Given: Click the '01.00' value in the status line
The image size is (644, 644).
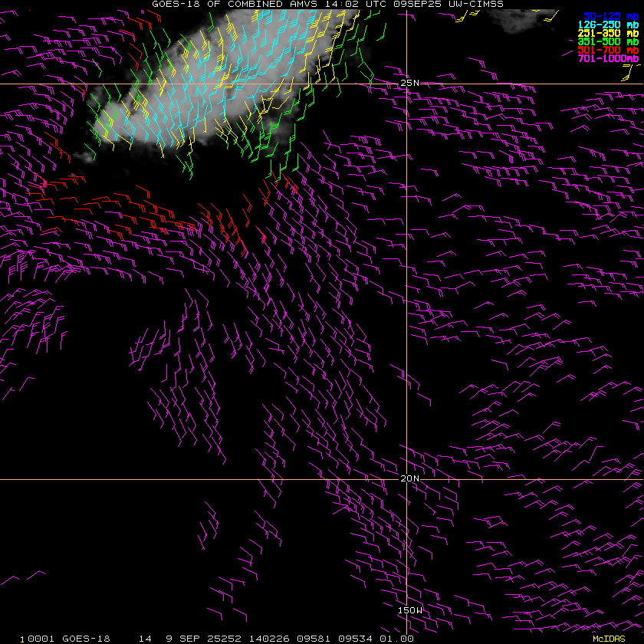Looking at the screenshot, I should 397,639.
